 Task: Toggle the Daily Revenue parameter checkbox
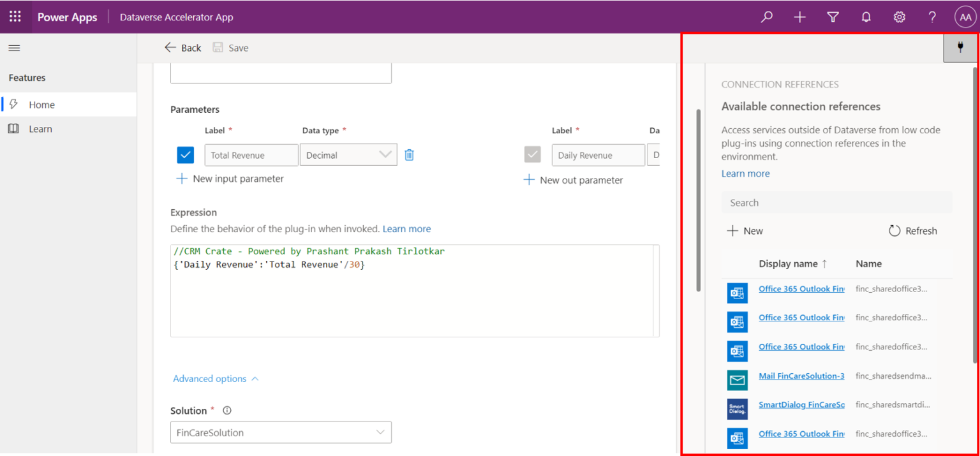point(532,154)
